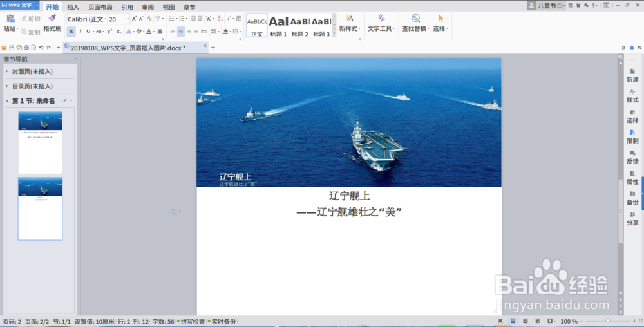
Task: Paste using the 粘贴 clipboard icon
Action: (x=10, y=18)
